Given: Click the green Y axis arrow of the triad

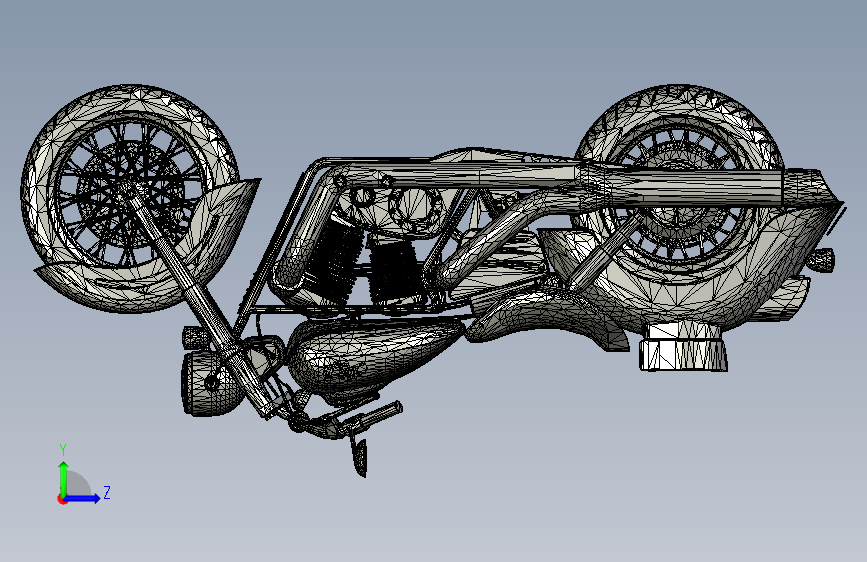Looking at the screenshot, I should [64, 479].
